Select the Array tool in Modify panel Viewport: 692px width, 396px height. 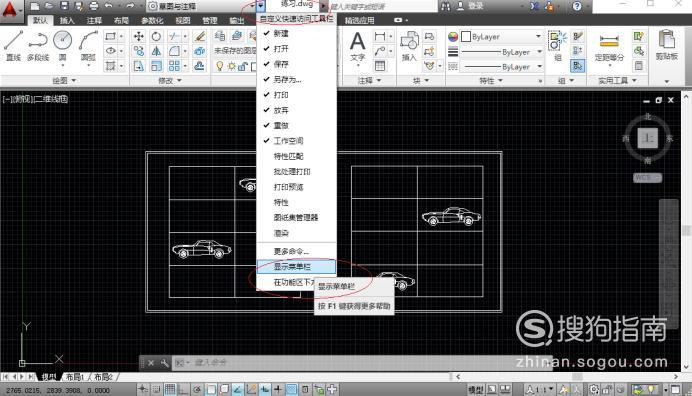[174, 66]
